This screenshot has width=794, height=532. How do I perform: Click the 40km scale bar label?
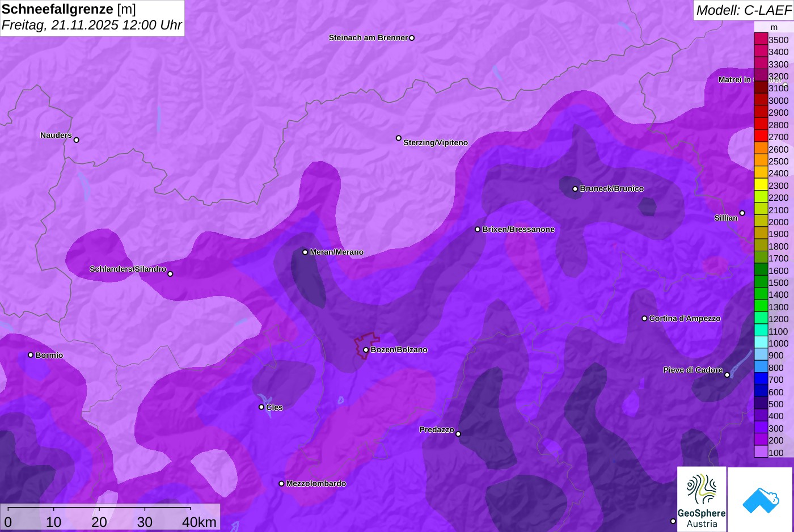pos(199,522)
